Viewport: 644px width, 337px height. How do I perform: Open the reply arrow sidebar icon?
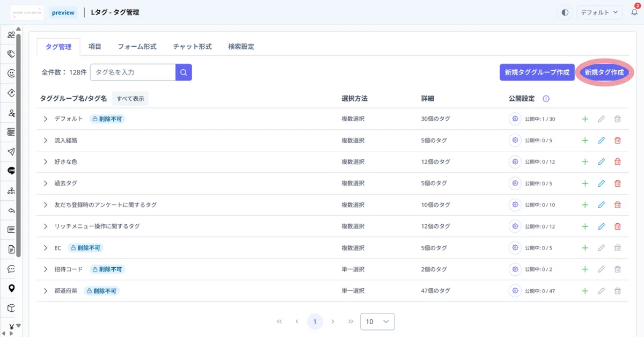pyautogui.click(x=11, y=210)
